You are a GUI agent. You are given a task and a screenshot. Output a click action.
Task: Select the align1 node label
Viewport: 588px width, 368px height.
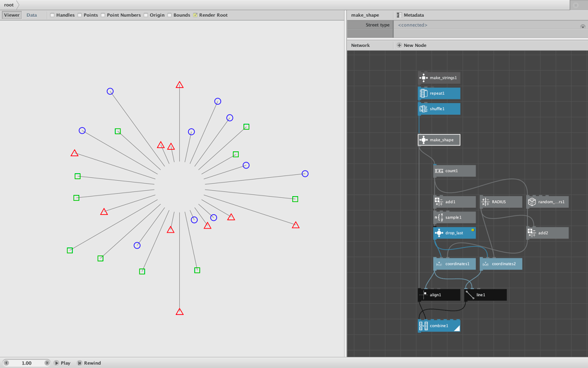click(x=435, y=295)
